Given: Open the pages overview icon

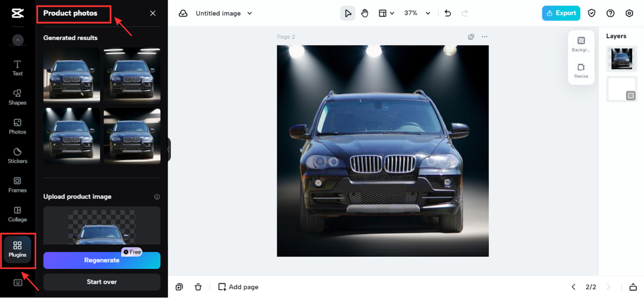Looking at the screenshot, I should (633, 287).
